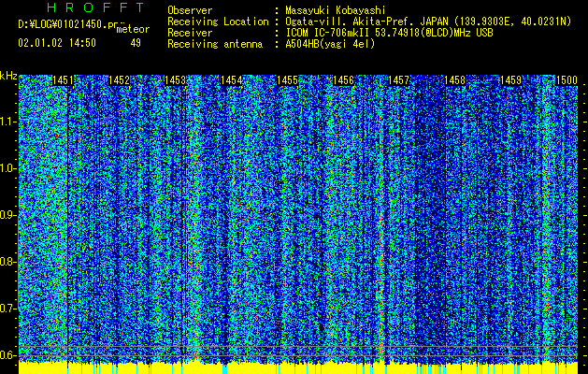Click the 1452 time marker
The image size is (588, 374).
(119, 80)
